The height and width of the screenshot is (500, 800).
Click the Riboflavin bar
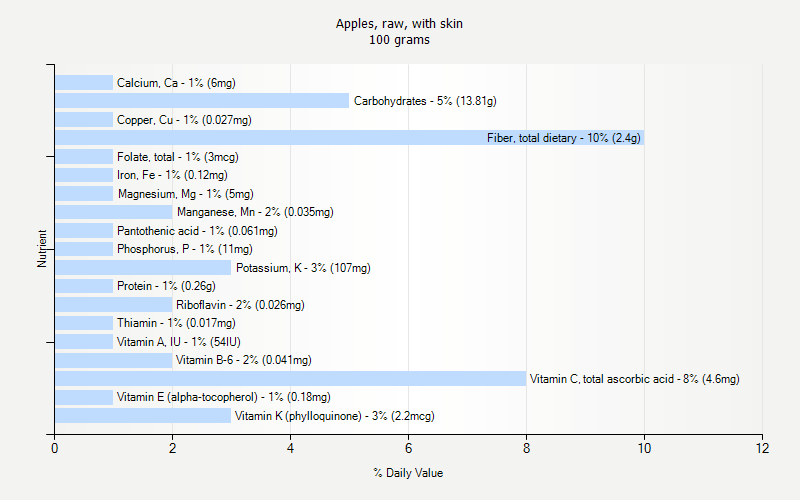pyautogui.click(x=113, y=305)
